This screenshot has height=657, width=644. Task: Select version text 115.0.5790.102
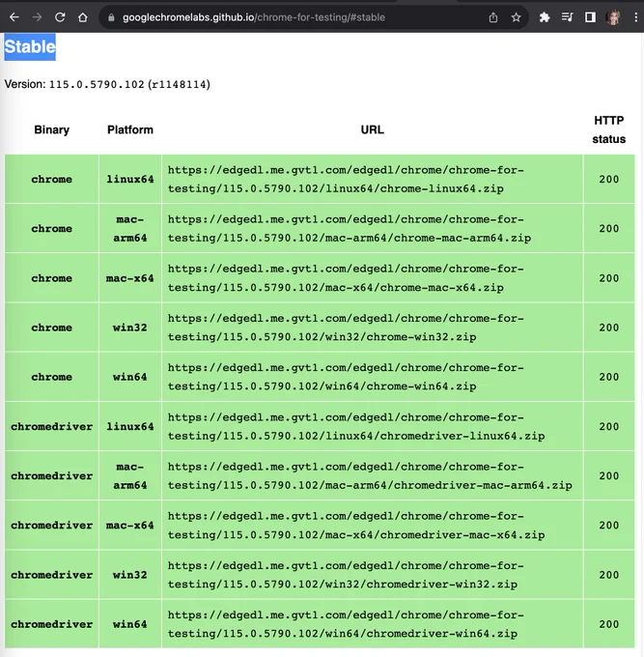pos(97,85)
